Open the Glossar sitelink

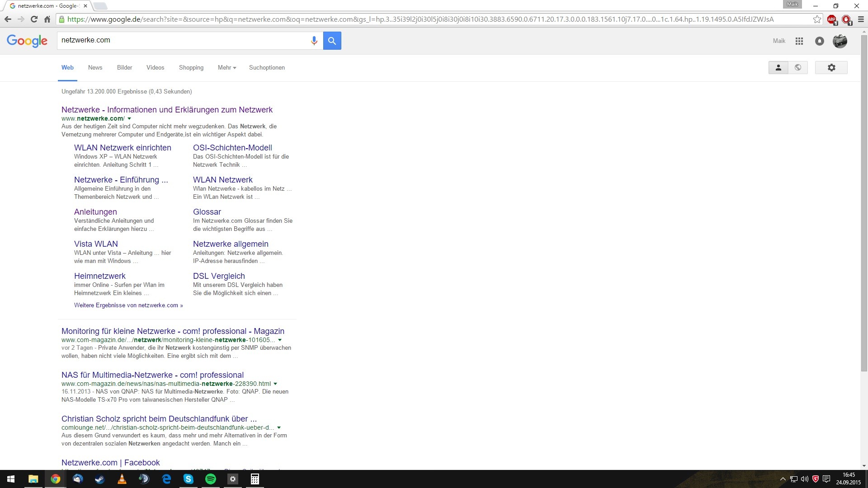[207, 212]
